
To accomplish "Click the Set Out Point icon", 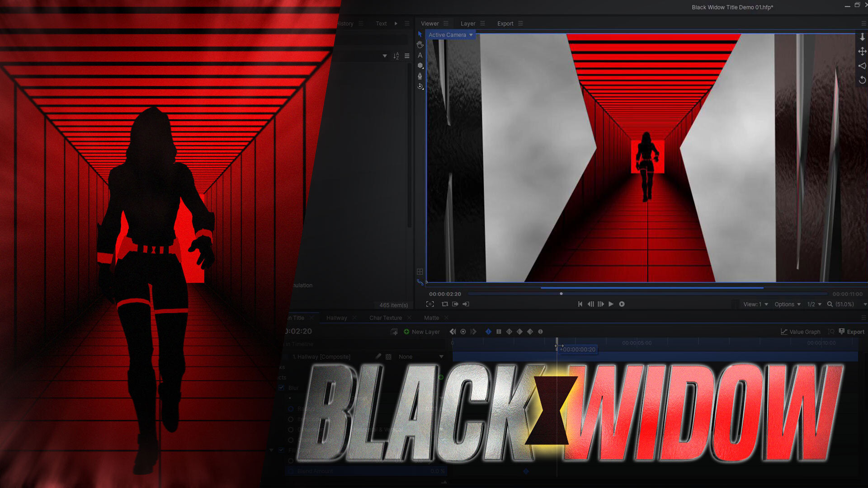I will [455, 304].
